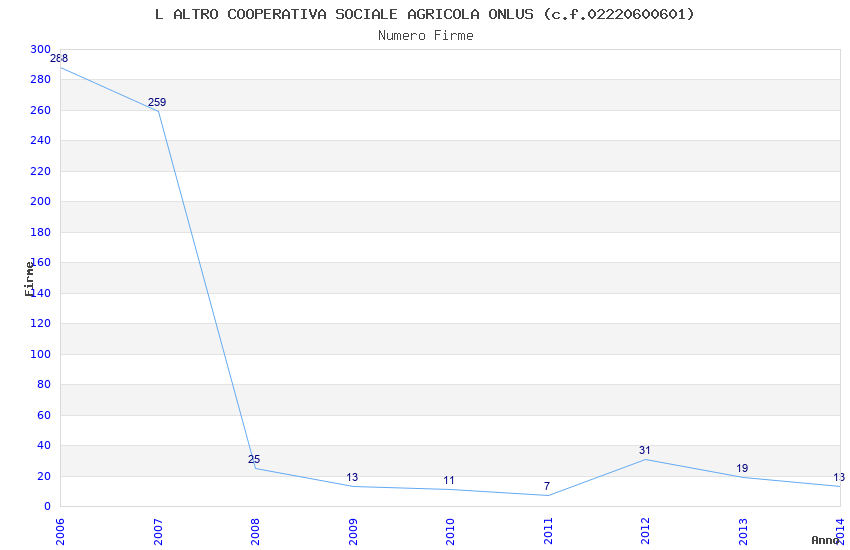Click the y-axis value 300
Screen dimensions: 850x550
[41, 49]
